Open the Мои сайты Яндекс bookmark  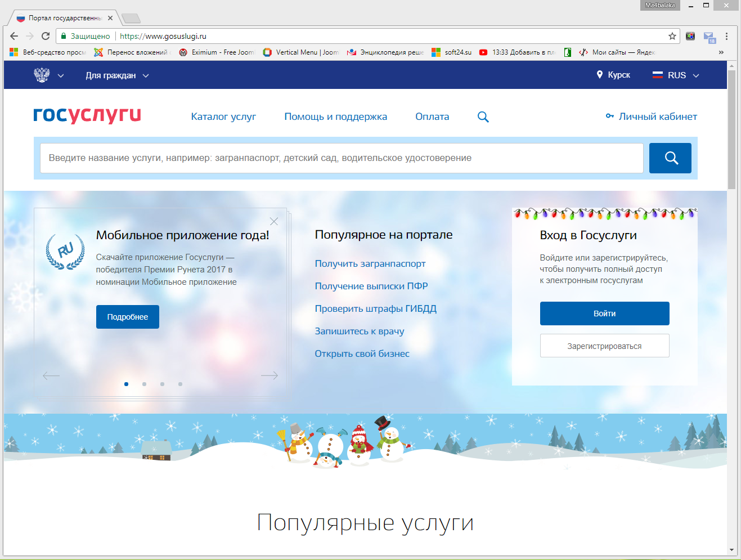click(617, 52)
